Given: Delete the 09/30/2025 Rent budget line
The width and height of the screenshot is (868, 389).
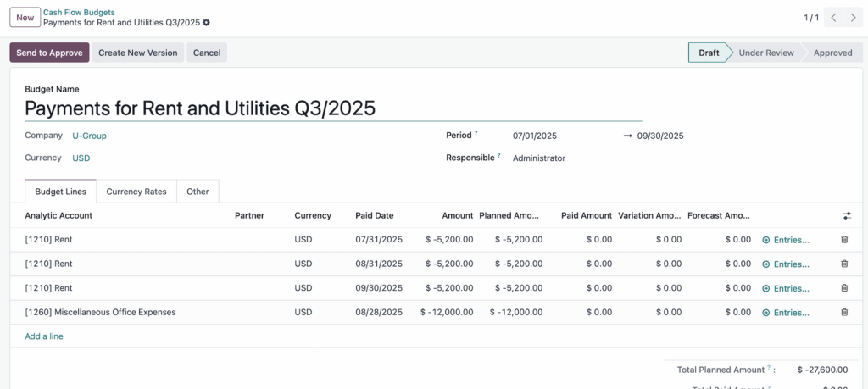Looking at the screenshot, I should pyautogui.click(x=844, y=288).
